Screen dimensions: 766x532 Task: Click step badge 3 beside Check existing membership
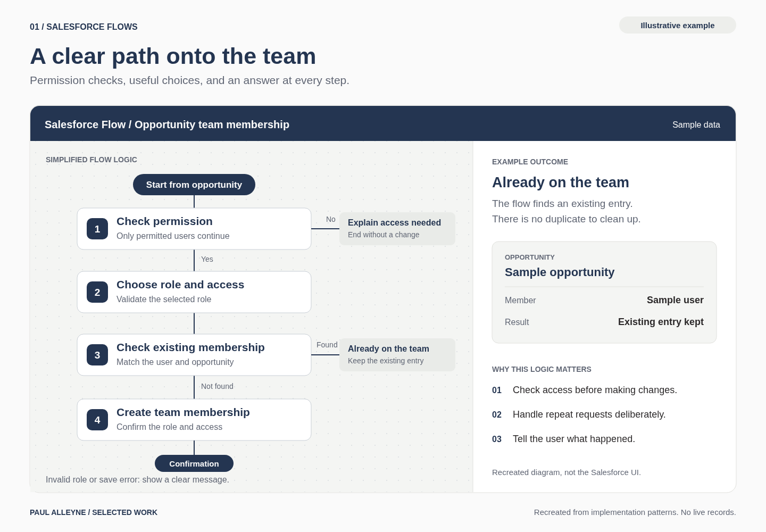(97, 355)
